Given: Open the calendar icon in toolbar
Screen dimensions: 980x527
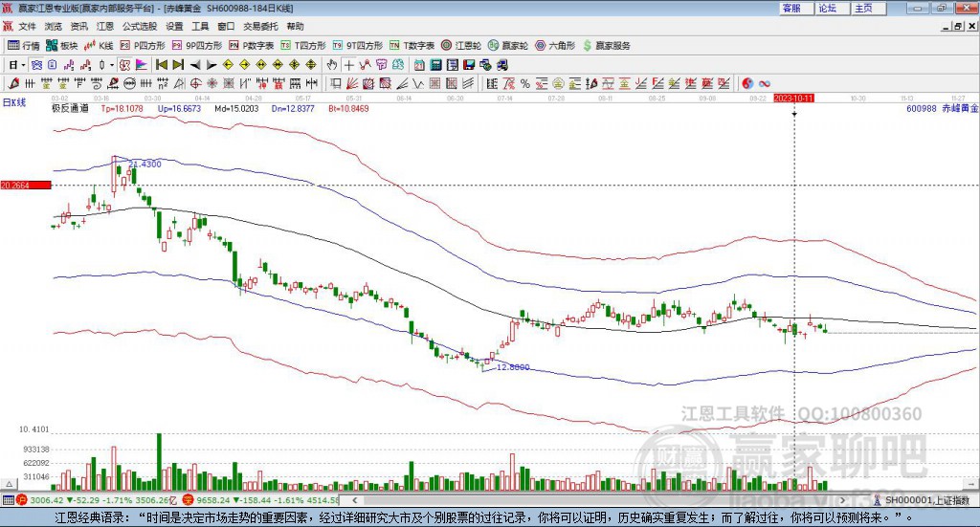Looking at the screenshot, I should (x=419, y=65).
